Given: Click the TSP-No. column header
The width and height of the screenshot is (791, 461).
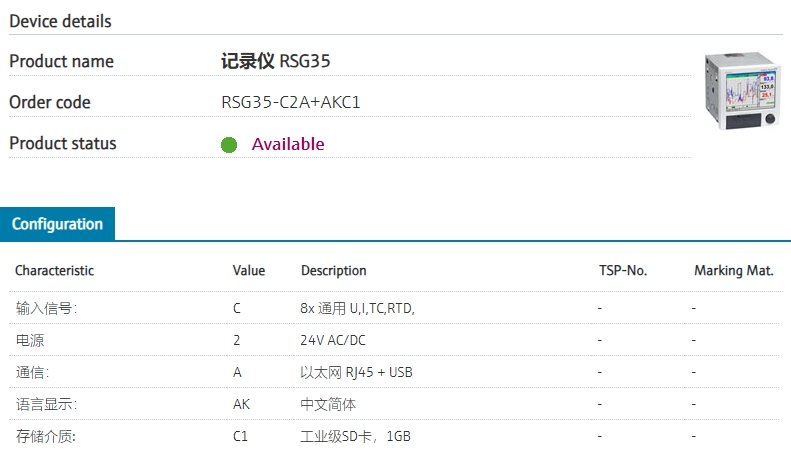Looking at the screenshot, I should pyautogui.click(x=622, y=270).
